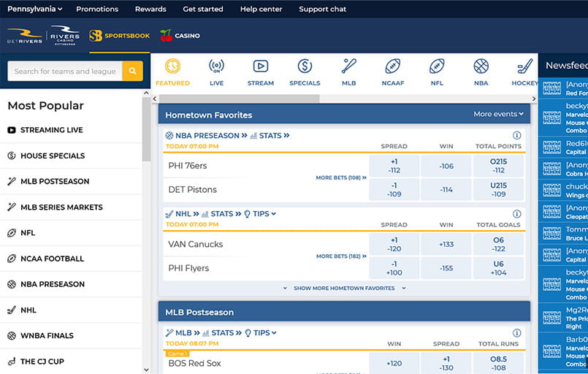Image resolution: width=588 pixels, height=374 pixels.
Task: Open the Featured clock icon
Action: click(x=172, y=66)
